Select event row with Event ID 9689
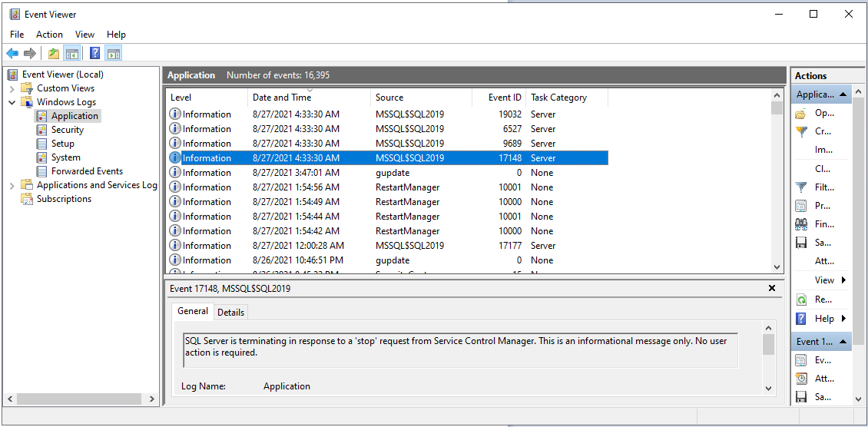Image resolution: width=868 pixels, height=427 pixels. click(x=387, y=144)
